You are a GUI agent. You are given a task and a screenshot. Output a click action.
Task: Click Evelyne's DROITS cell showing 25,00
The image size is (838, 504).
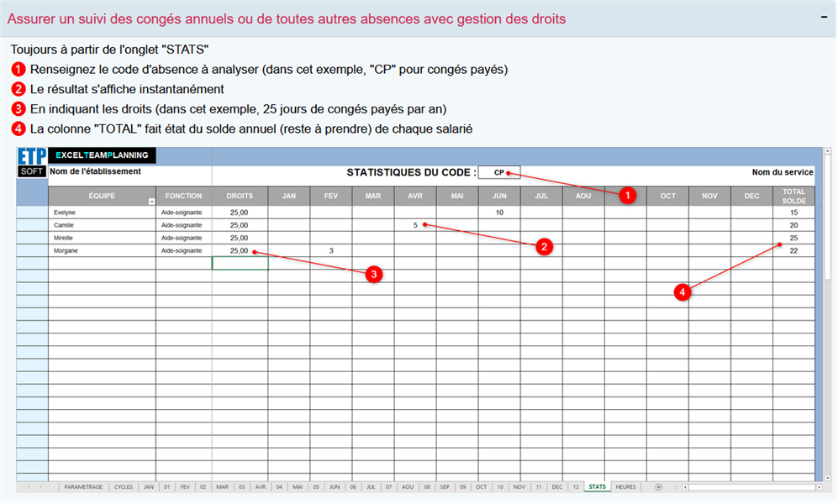tap(240, 212)
